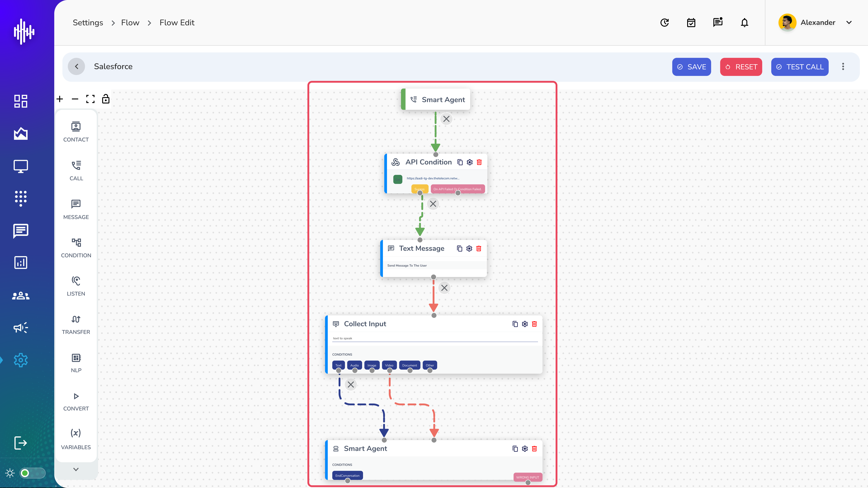
Task: Toggle the light/dark theme switch
Action: (x=32, y=473)
